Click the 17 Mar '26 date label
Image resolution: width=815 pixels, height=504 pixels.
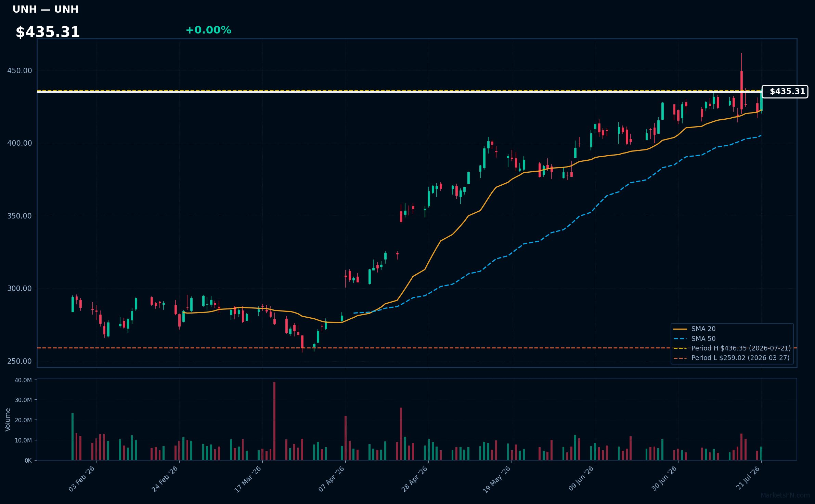coord(248,479)
